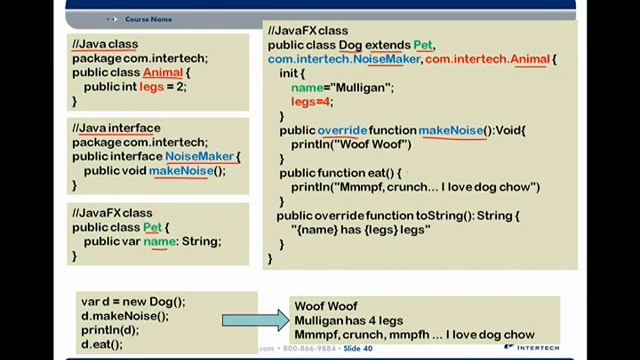Click the "800-866-9884" phone number in the footer
Image resolution: width=640 pixels, height=360 pixels.
coord(309,349)
